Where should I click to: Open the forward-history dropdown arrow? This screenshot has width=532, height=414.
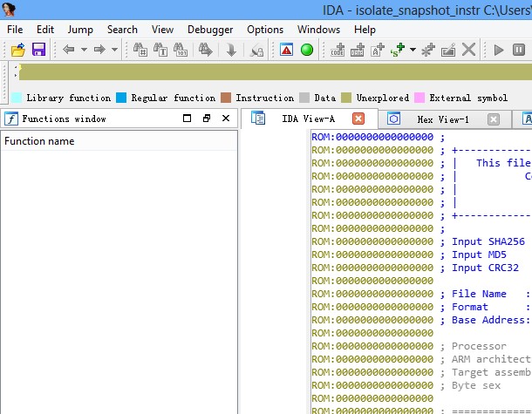point(114,50)
